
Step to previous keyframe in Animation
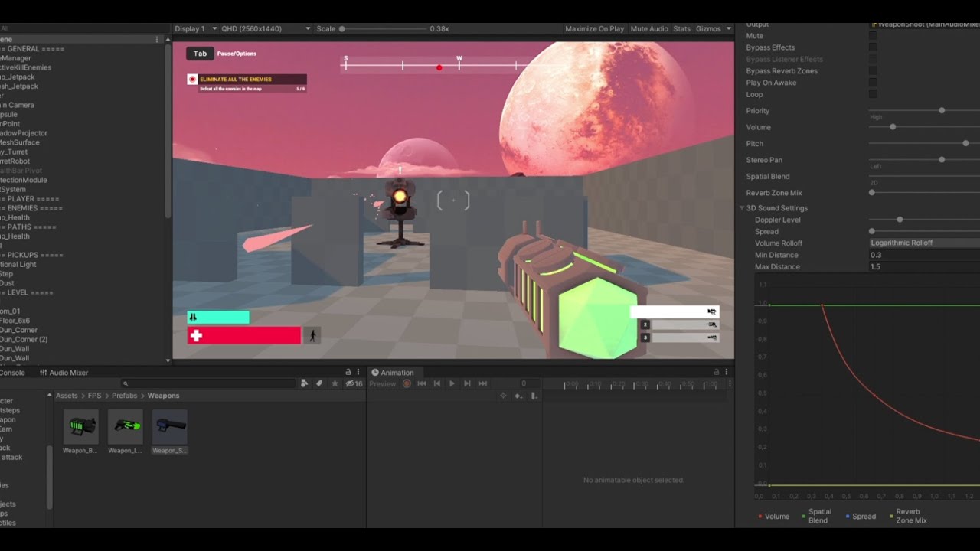(x=436, y=383)
